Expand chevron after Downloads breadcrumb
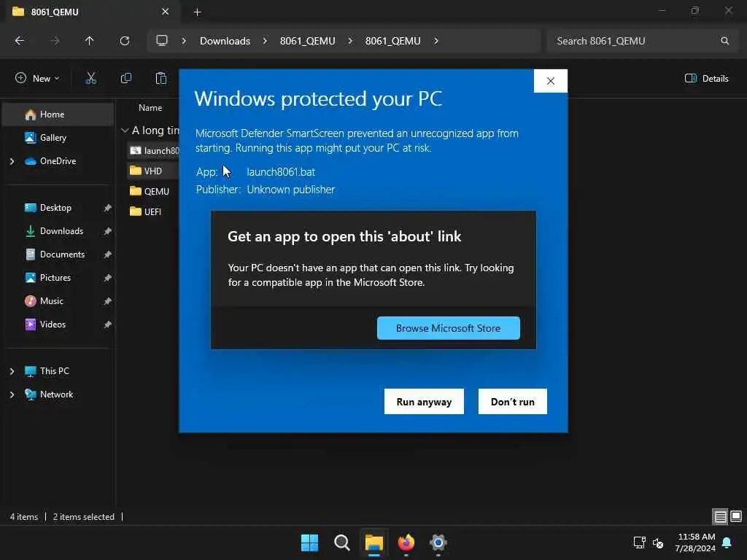The image size is (747, 560). (x=265, y=41)
